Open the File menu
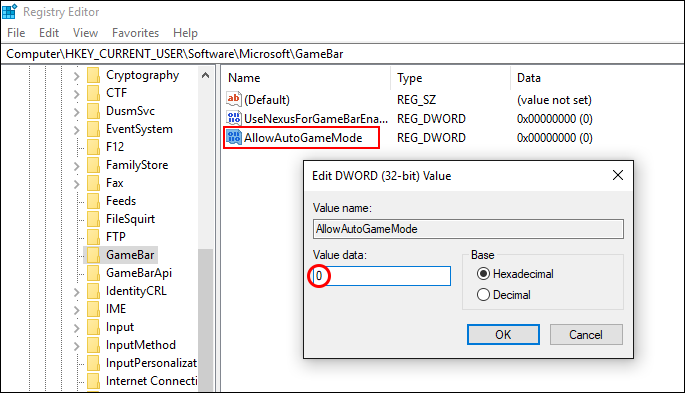Image resolution: width=685 pixels, height=393 pixels. click(16, 33)
